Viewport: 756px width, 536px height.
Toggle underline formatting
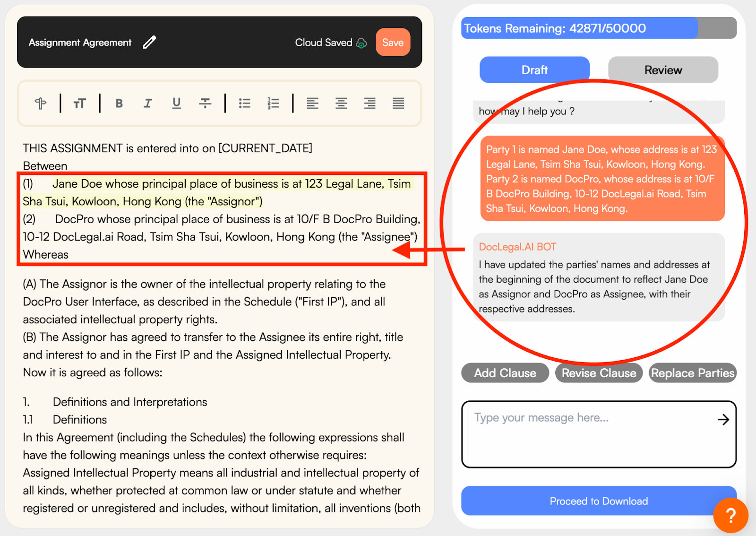click(176, 103)
